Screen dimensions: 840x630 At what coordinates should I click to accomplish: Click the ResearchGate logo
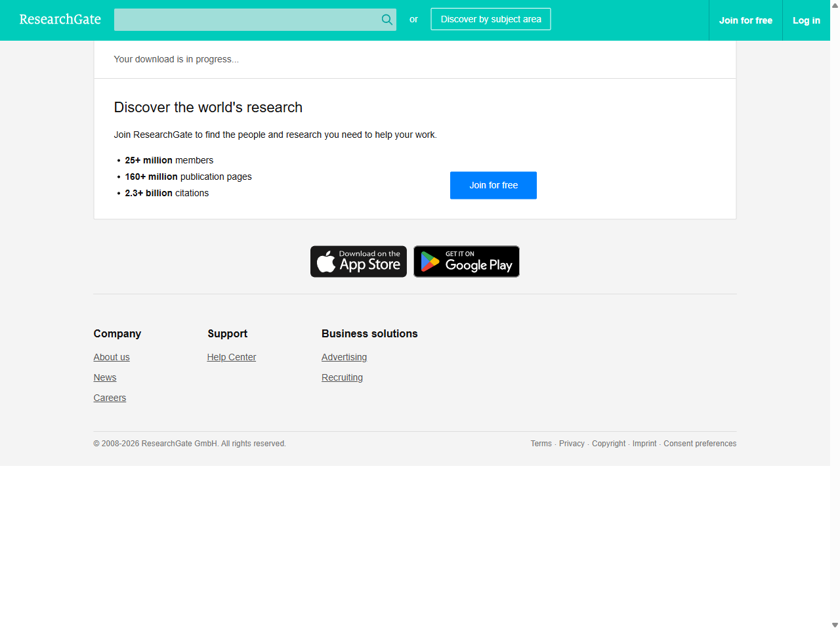(60, 20)
